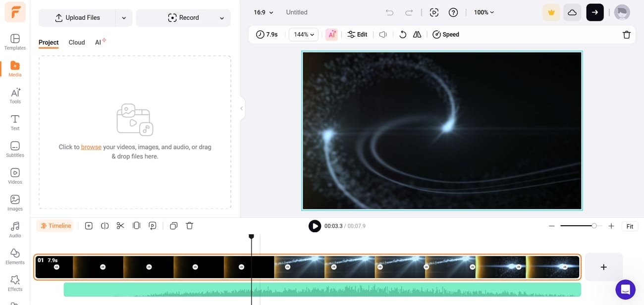Rotate the selected video clip
This screenshot has width=644, height=305.
403,34
